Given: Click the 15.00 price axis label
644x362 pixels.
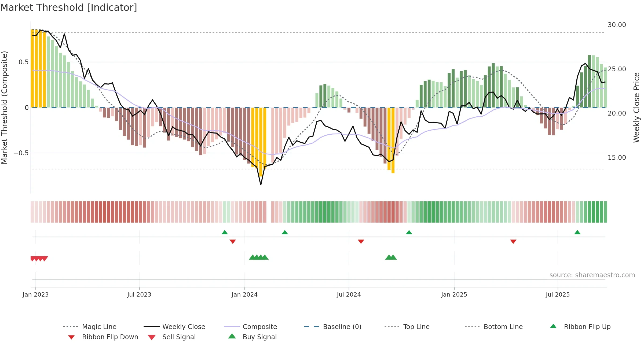Looking at the screenshot, I should click(617, 158).
